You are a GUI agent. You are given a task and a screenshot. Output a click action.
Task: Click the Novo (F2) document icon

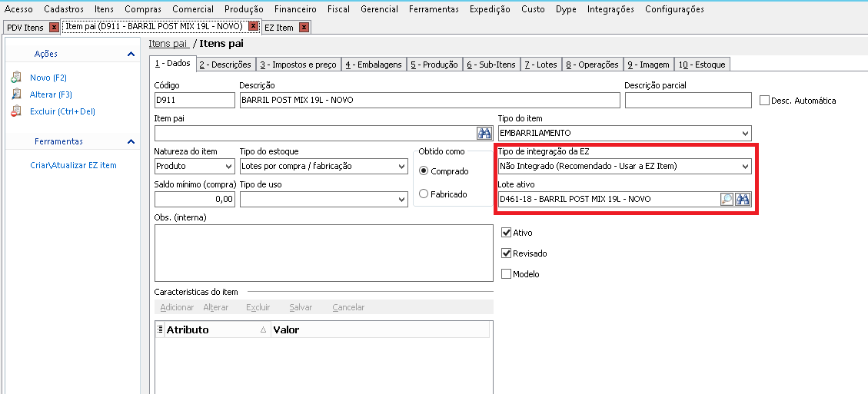point(15,78)
